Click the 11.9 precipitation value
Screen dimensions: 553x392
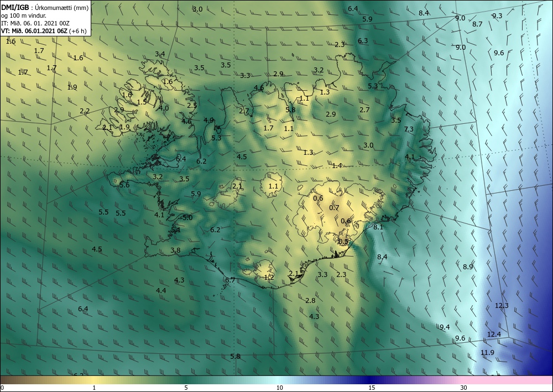[x=487, y=353]
